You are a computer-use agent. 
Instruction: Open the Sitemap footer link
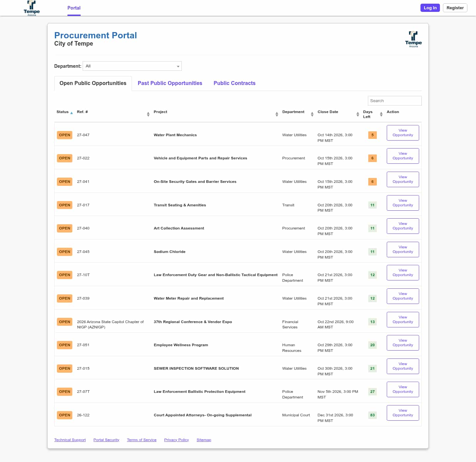[204, 440]
